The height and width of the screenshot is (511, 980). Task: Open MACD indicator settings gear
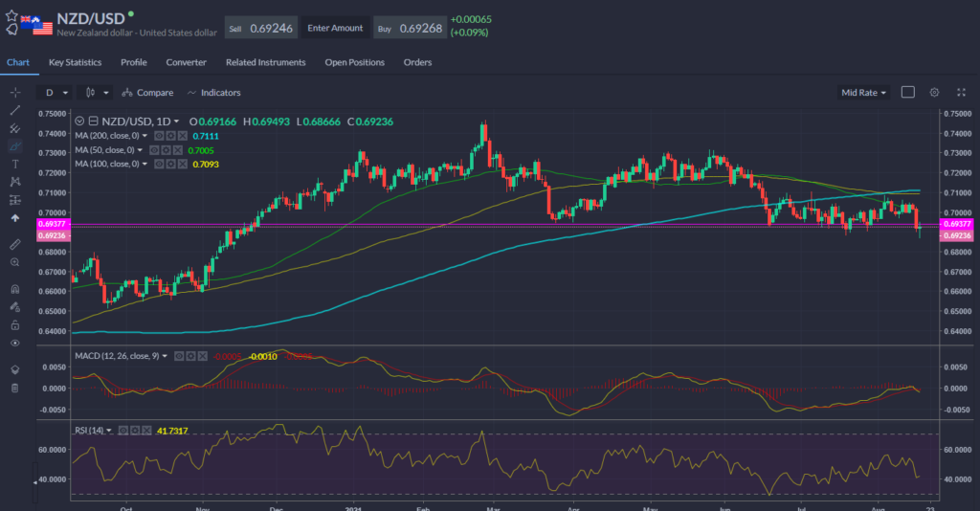tap(190, 356)
